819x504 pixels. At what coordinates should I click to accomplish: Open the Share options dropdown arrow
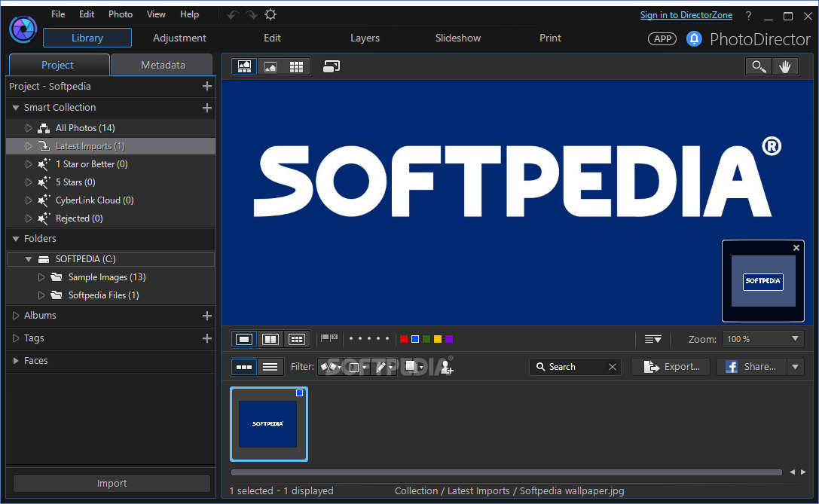[x=795, y=367]
